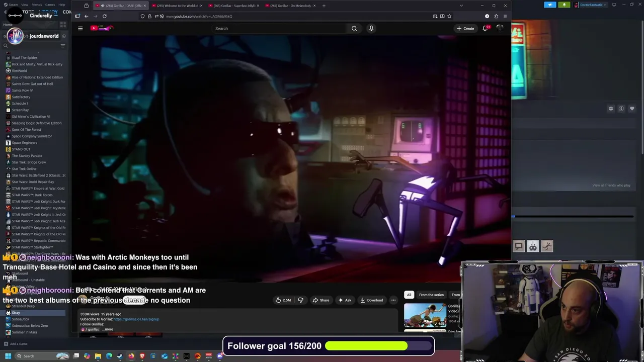Open the list all tabs dropdown

click(461, 6)
